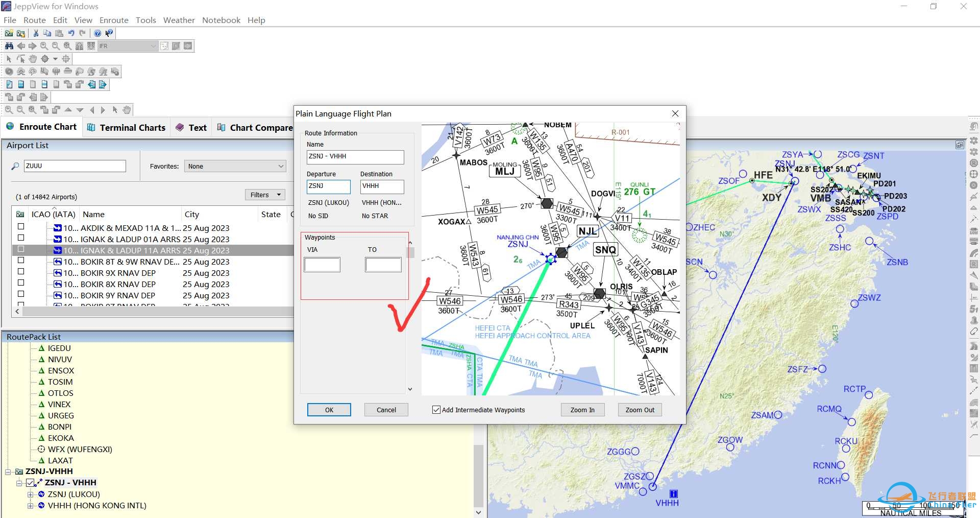This screenshot has height=518, width=980.
Task: Check the BOKIR 8T & 9W RNAV checkbox
Action: tap(21, 260)
